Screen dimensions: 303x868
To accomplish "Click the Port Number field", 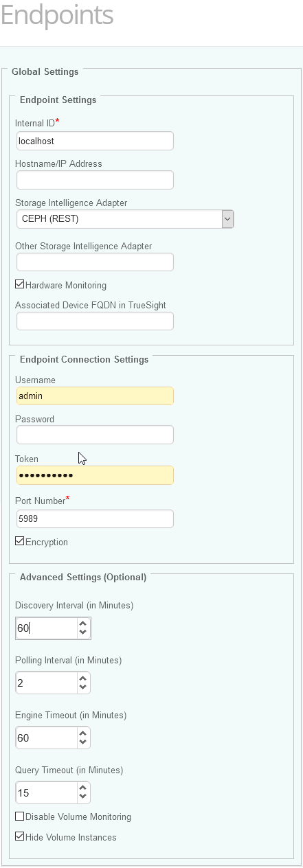I will 95,518.
